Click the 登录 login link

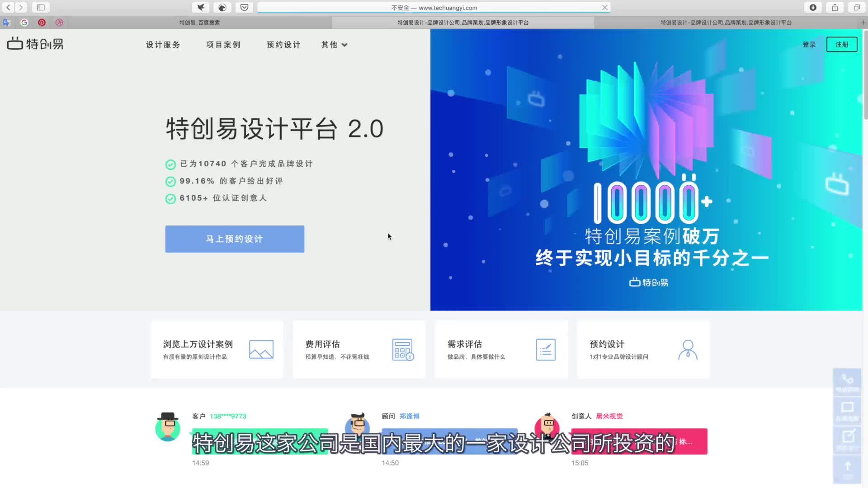pos(809,45)
